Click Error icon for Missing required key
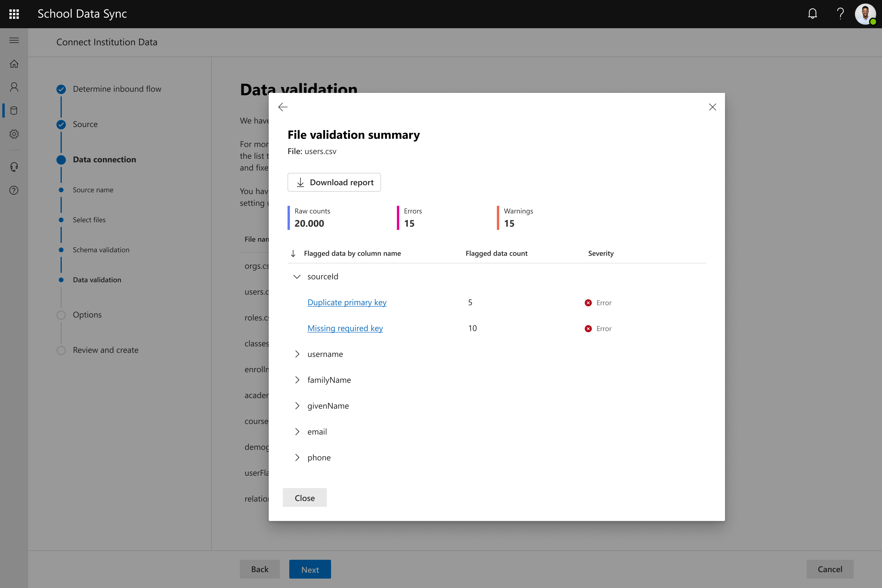The height and width of the screenshot is (588, 882). coord(588,328)
